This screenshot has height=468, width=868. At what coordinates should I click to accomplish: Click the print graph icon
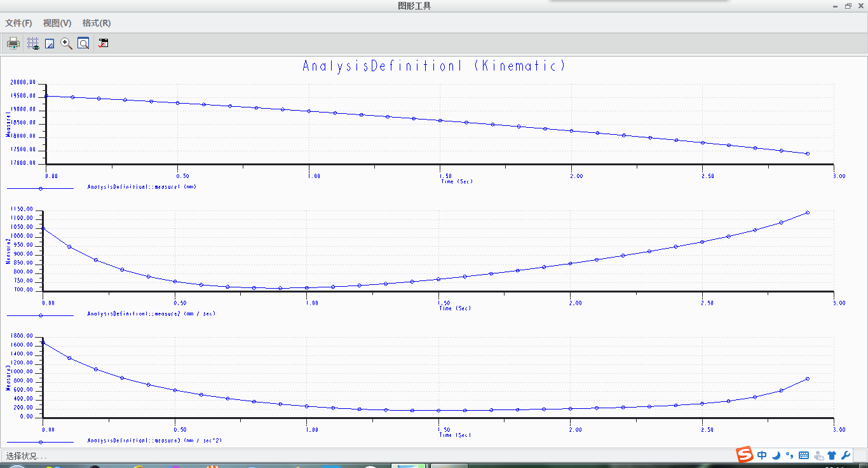click(x=13, y=43)
